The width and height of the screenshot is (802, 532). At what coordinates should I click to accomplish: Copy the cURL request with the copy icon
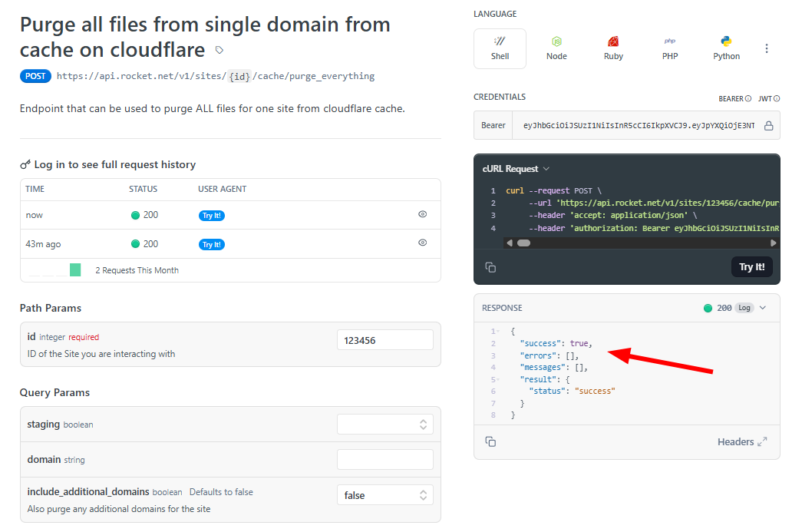tap(490, 267)
